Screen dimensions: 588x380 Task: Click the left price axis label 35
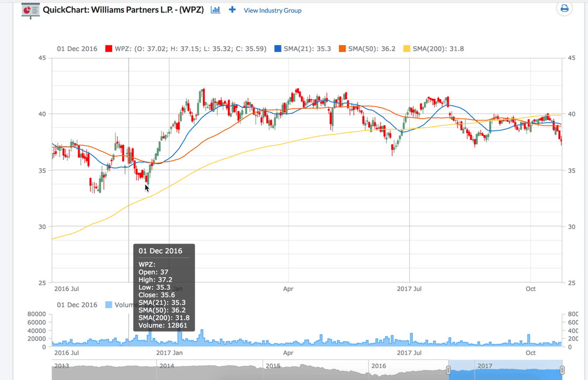pos(42,170)
